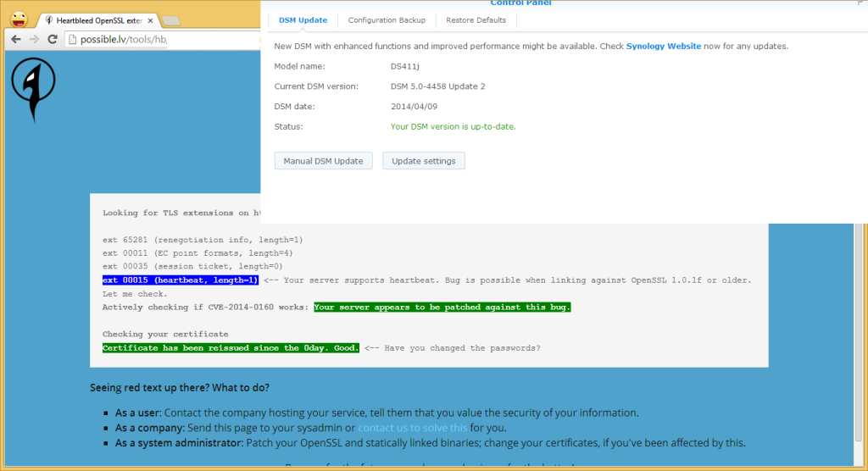Select the Heartbleed OpenSSL browser tab

97,19
